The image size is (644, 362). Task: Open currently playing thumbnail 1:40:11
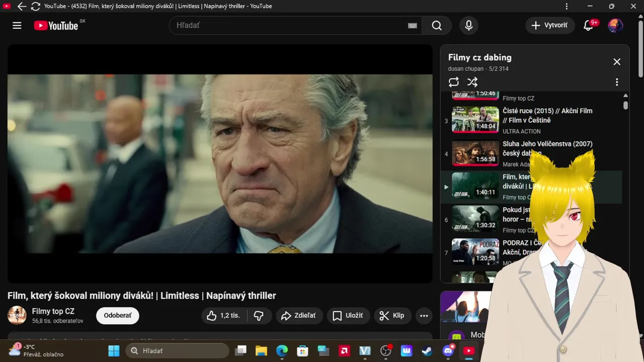tap(475, 186)
